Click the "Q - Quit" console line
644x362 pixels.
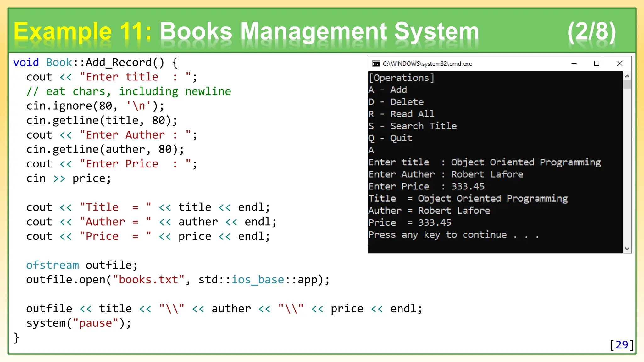click(x=390, y=138)
